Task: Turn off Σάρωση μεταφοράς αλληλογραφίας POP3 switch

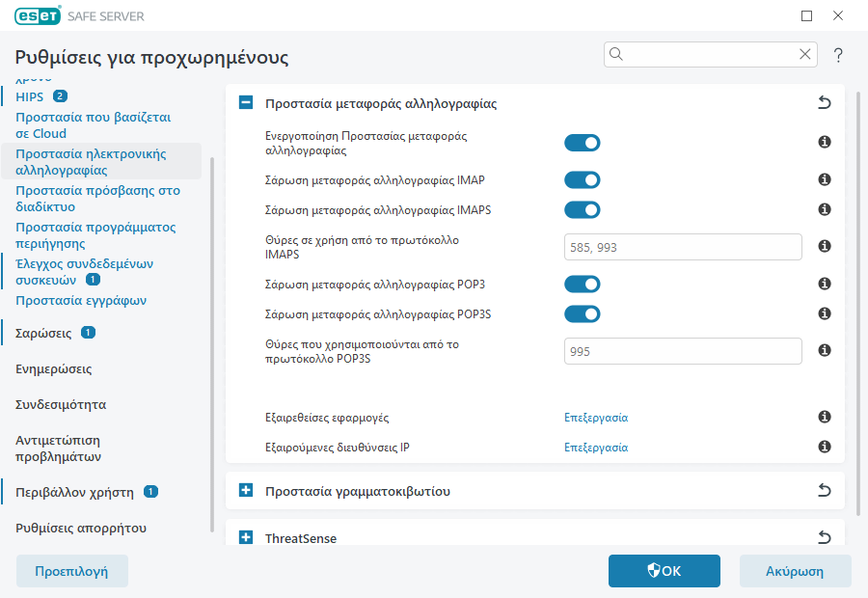Action: click(583, 285)
